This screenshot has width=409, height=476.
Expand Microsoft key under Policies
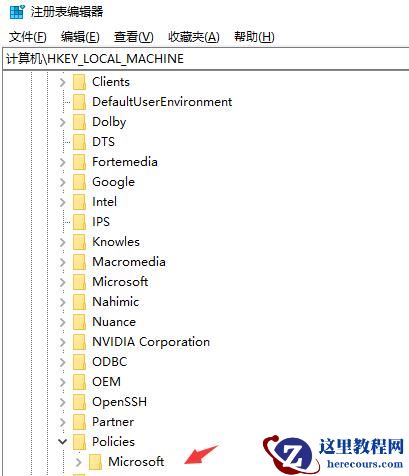(x=78, y=462)
